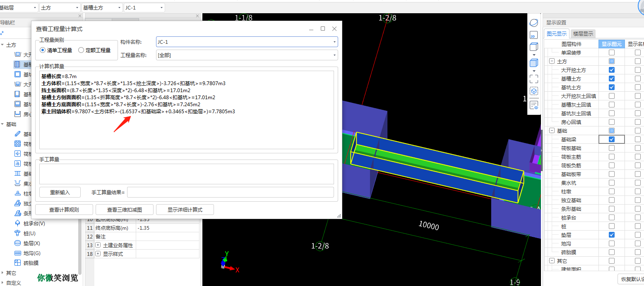This screenshot has width=644, height=286.
Task: Select 地沟(G) in navigation
Action: point(32,253)
